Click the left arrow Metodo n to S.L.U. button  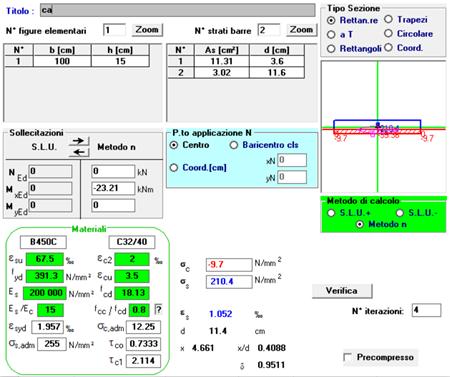coord(79,152)
